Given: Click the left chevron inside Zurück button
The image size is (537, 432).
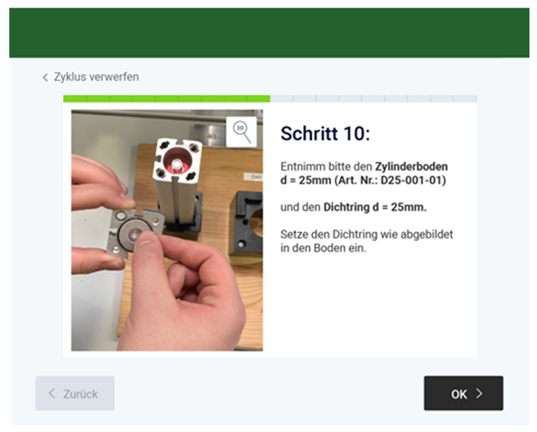Looking at the screenshot, I should point(52,393).
